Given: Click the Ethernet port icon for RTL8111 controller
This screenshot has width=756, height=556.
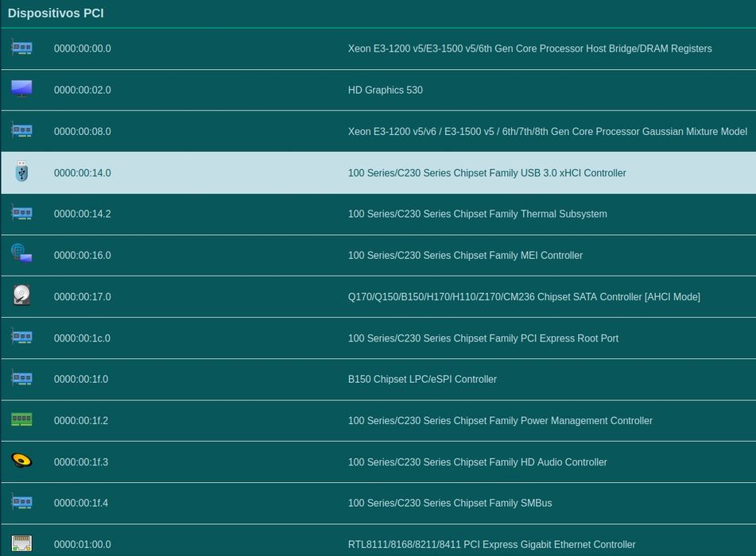Looking at the screenshot, I should (21, 543).
